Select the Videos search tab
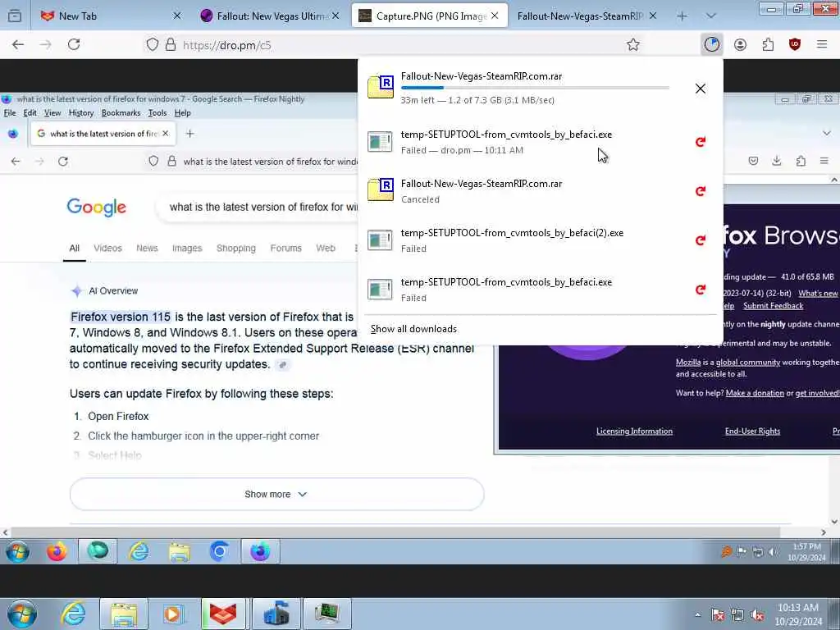This screenshot has height=630, width=840. point(107,248)
